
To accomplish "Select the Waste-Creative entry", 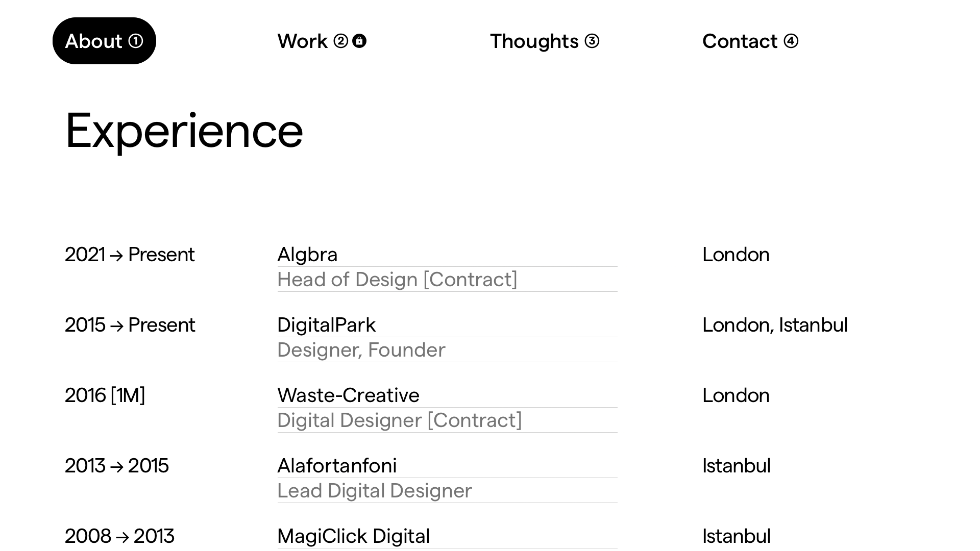I will click(348, 395).
